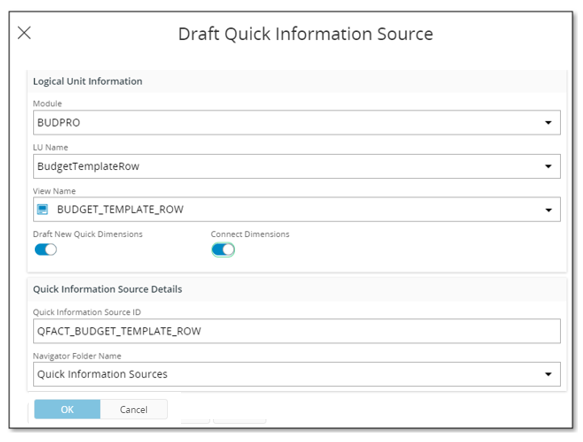
Task: Confirm with the OK button
Action: (67, 409)
